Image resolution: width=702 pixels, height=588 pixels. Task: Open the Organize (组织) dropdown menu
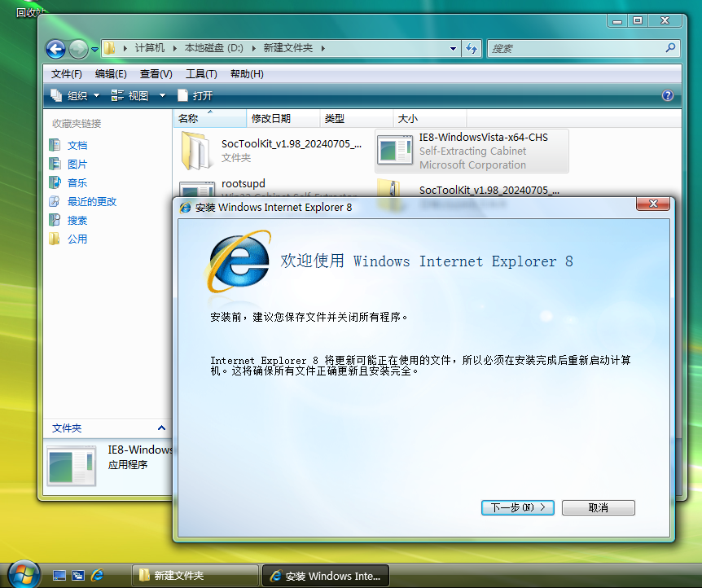76,95
